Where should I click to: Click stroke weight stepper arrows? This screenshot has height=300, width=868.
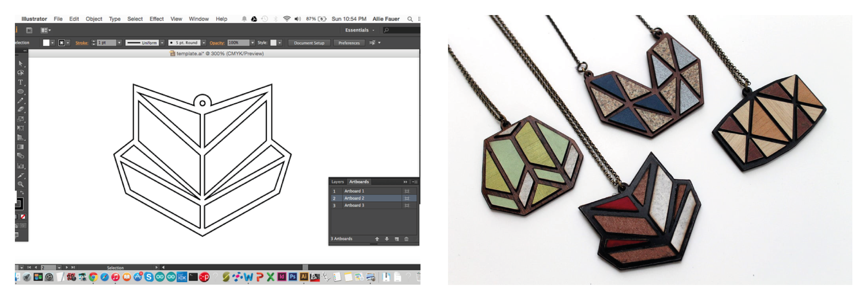click(x=94, y=43)
